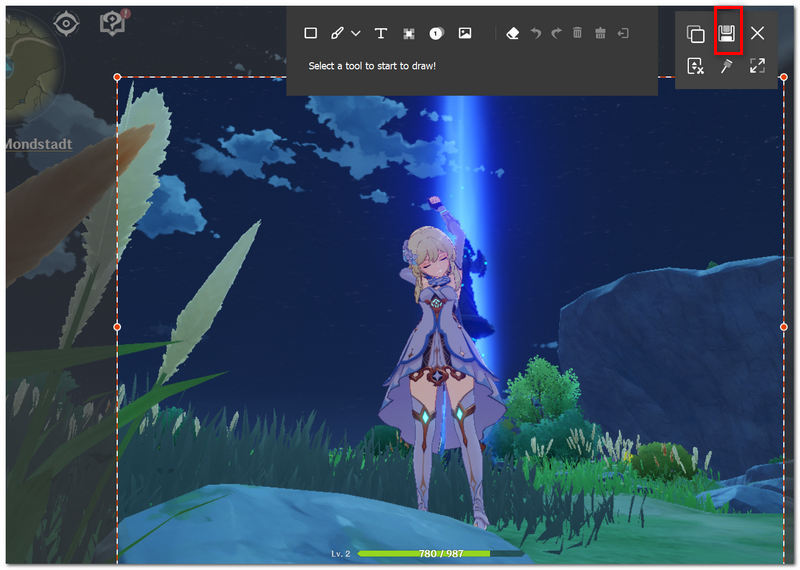Open the quest help icon with alert
The image size is (800, 570).
point(113,22)
